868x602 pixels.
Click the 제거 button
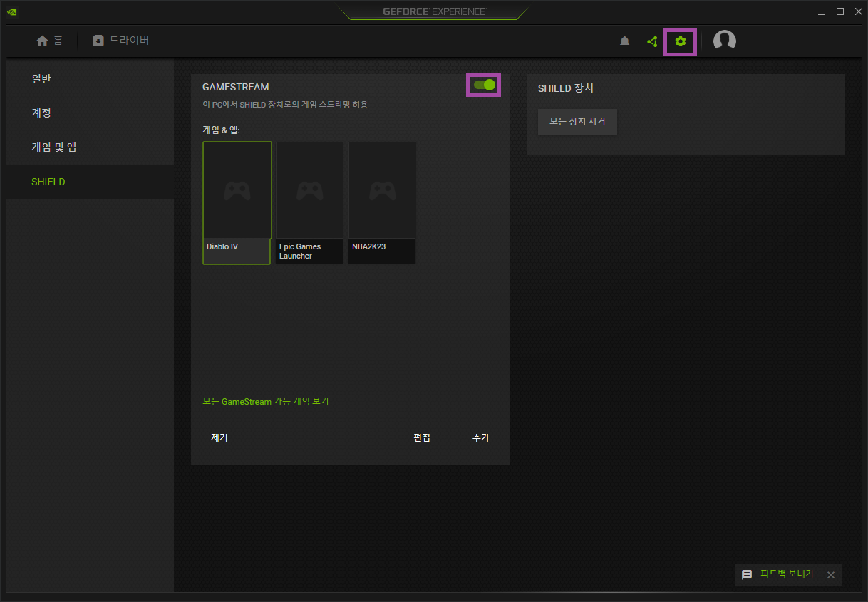(219, 437)
